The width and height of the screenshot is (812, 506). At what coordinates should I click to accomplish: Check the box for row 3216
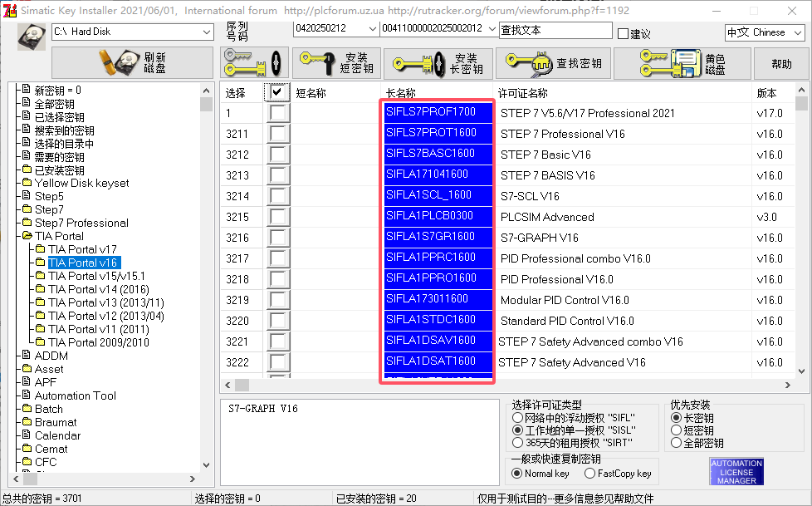(x=278, y=237)
